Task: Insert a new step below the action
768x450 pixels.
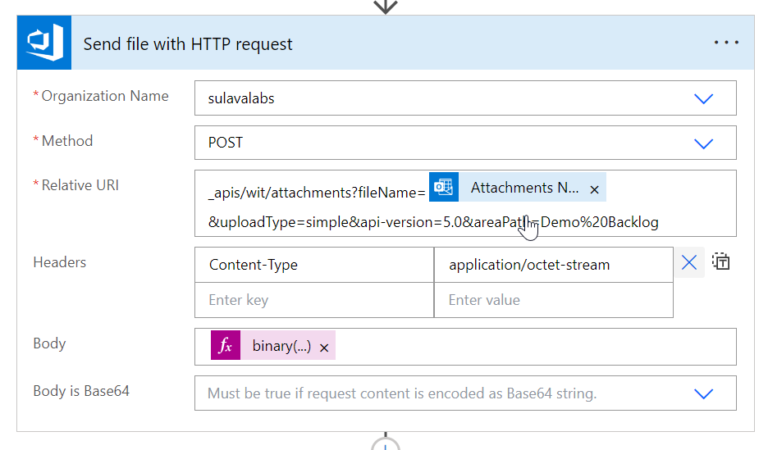Action: click(385, 444)
